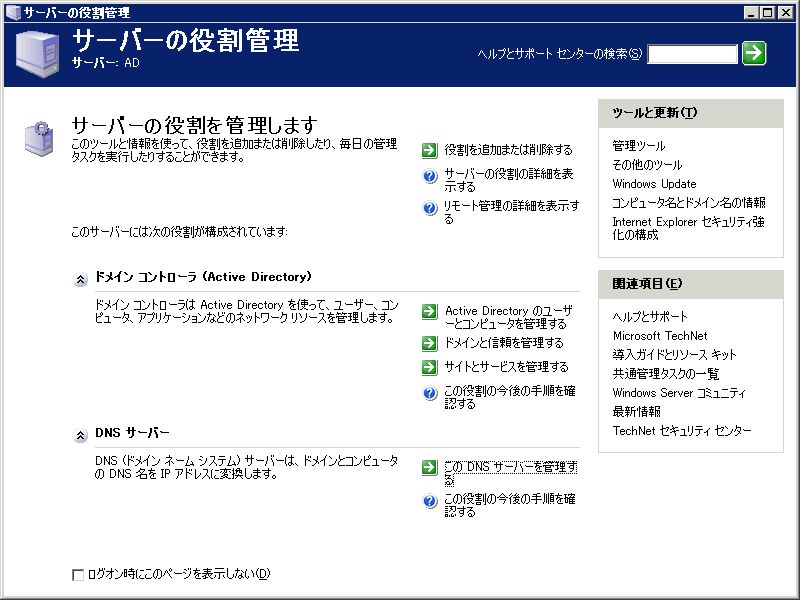Click help icon beside サーバーの役割の詳細を表示する
Screen dimensions: 800x600
pos(430,177)
